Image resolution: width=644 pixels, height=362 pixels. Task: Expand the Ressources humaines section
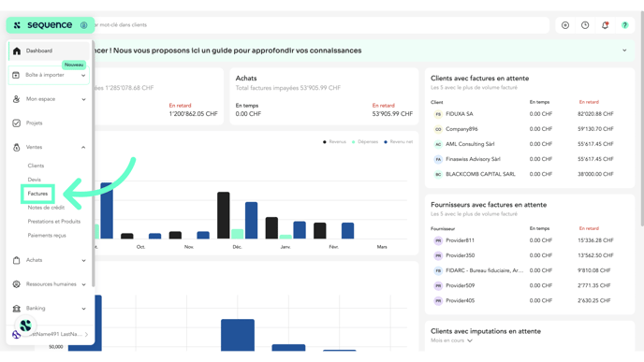pyautogui.click(x=83, y=284)
